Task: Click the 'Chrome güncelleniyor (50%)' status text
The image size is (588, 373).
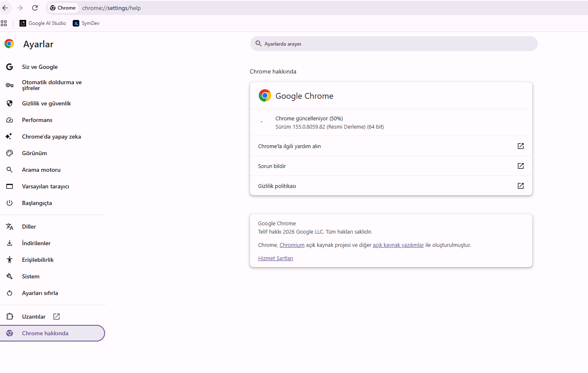Action: click(x=309, y=119)
